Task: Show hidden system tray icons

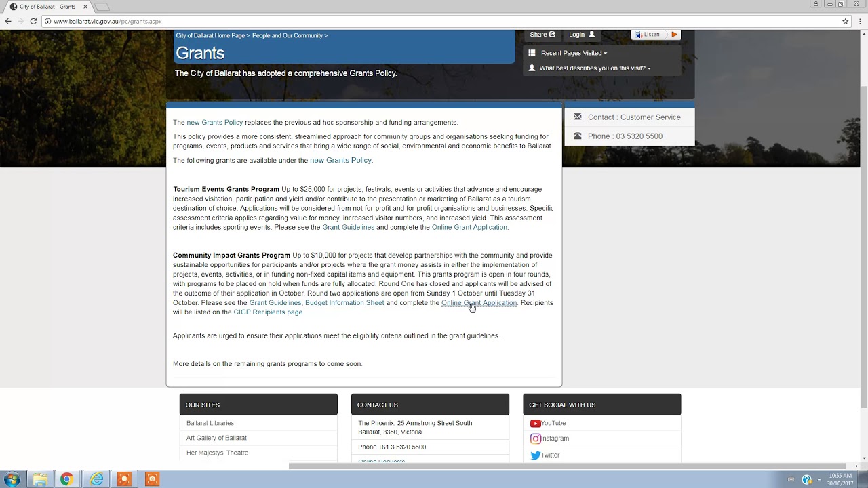Action: [x=818, y=480]
